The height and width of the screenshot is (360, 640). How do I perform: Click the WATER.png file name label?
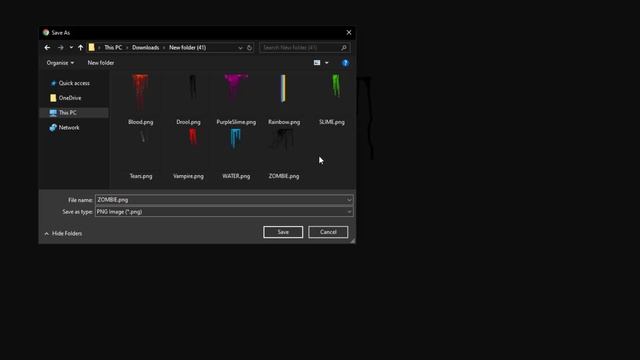[x=236, y=176]
